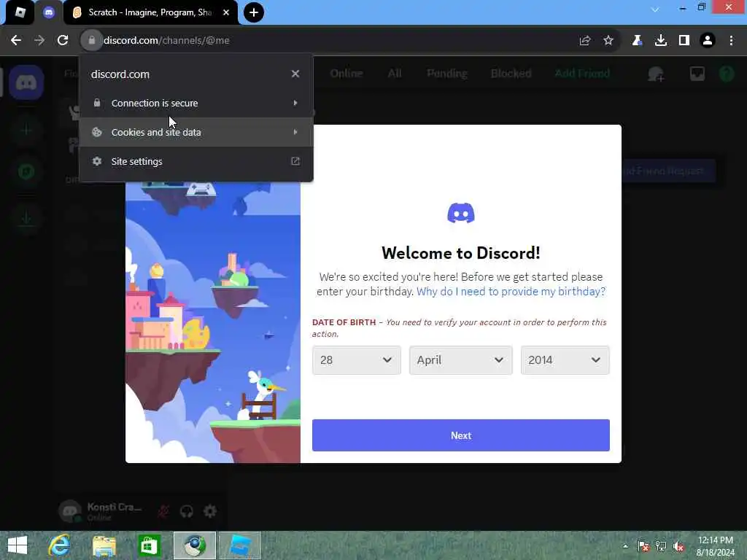Toggle microphone mute in user panel
Image resolution: width=747 pixels, height=560 pixels.
click(163, 511)
